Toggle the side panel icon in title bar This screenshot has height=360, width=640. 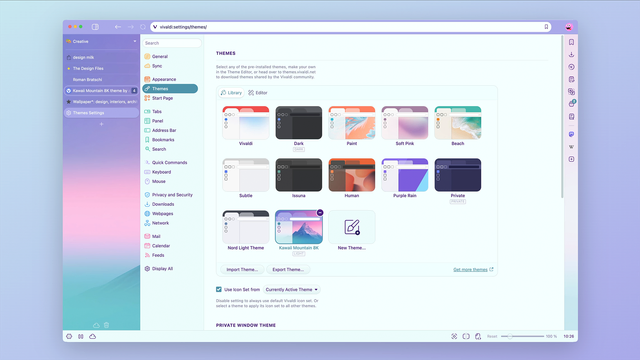(95, 27)
